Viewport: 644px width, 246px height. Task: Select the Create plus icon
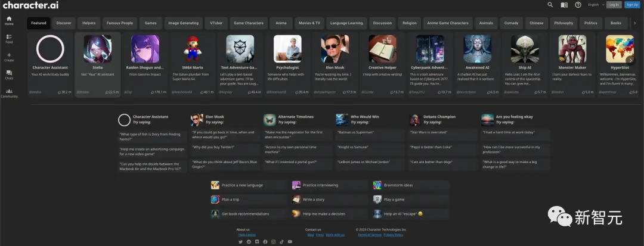point(9,57)
